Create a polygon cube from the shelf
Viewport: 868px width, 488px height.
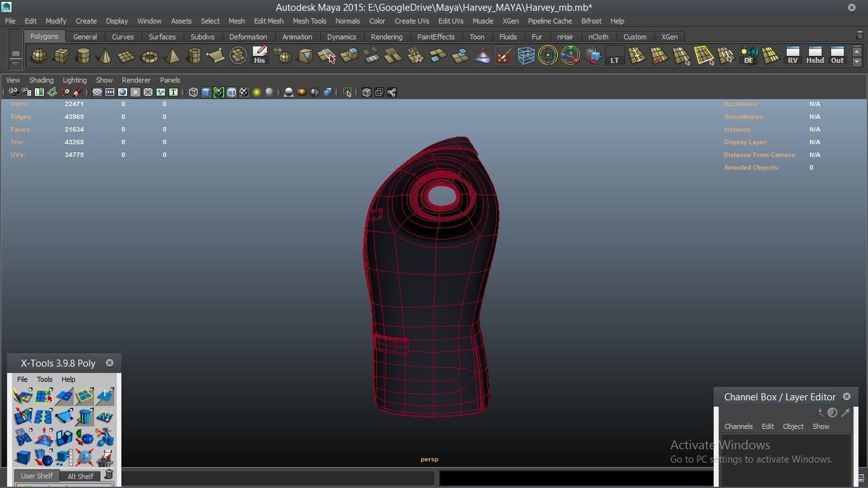pos(61,56)
